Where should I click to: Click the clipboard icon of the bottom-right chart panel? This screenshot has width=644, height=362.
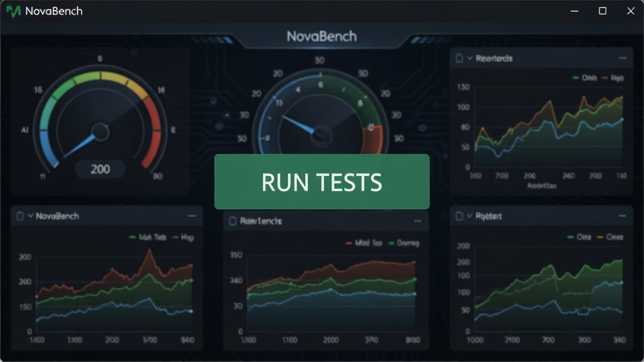tap(459, 216)
